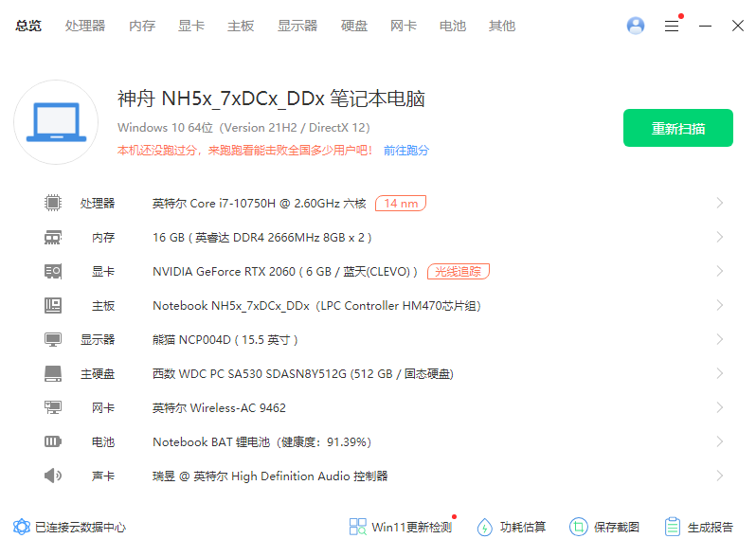Open the 电池 tab
This screenshot has width=756, height=539.
pos(453,26)
